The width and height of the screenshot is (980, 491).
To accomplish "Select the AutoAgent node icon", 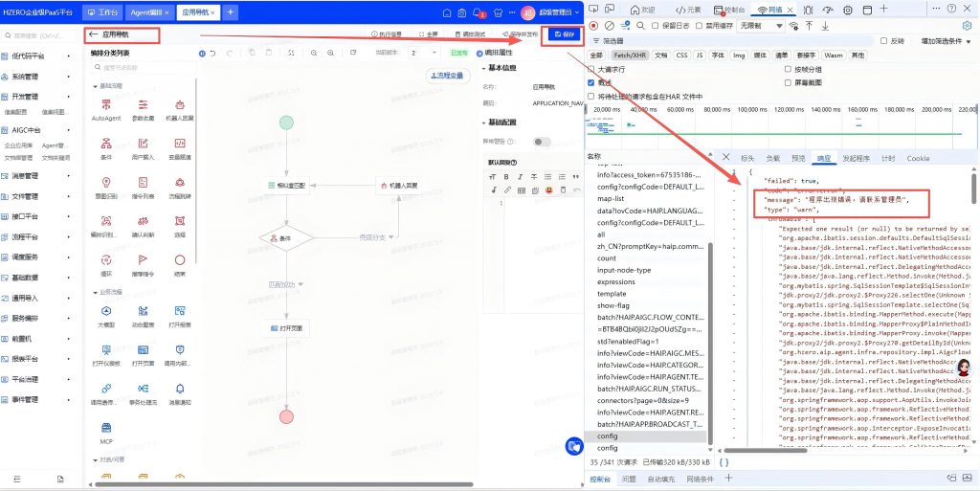I will click(107, 104).
